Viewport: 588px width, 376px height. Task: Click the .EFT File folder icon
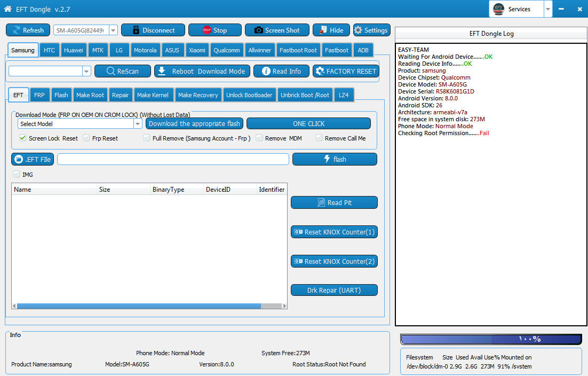(x=19, y=159)
